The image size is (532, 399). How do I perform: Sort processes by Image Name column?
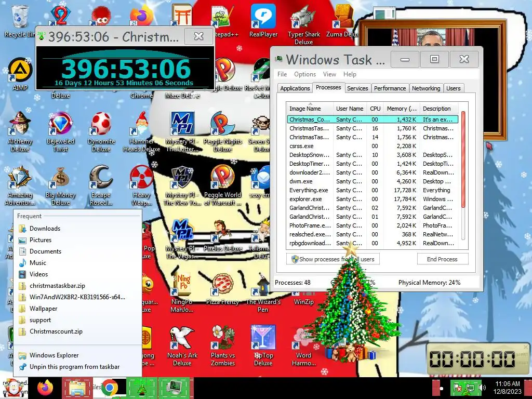tap(310, 109)
